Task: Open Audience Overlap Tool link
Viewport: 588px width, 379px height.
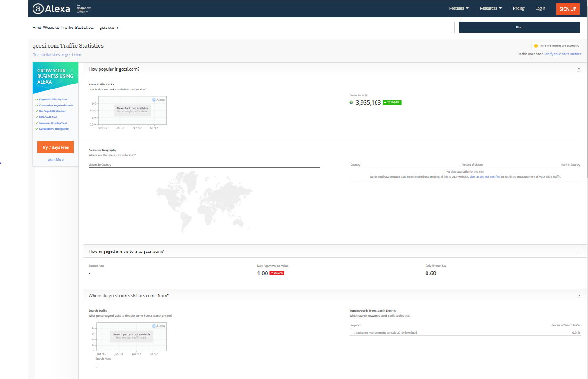Action: coord(53,123)
